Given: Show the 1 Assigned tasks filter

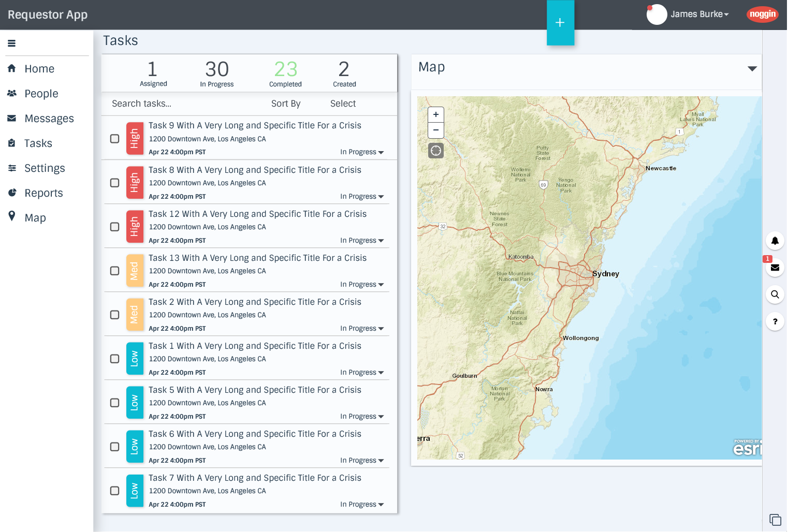Looking at the screenshot, I should click(153, 73).
